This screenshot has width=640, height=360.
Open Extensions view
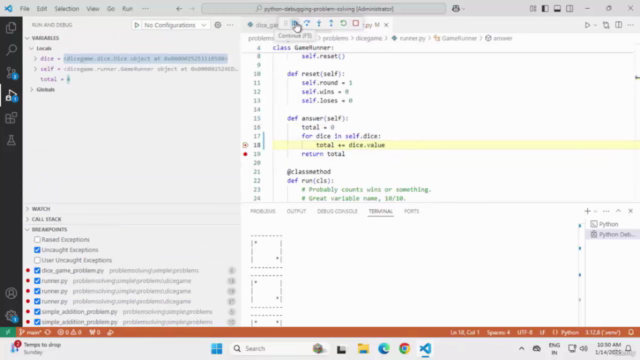click(x=11, y=118)
